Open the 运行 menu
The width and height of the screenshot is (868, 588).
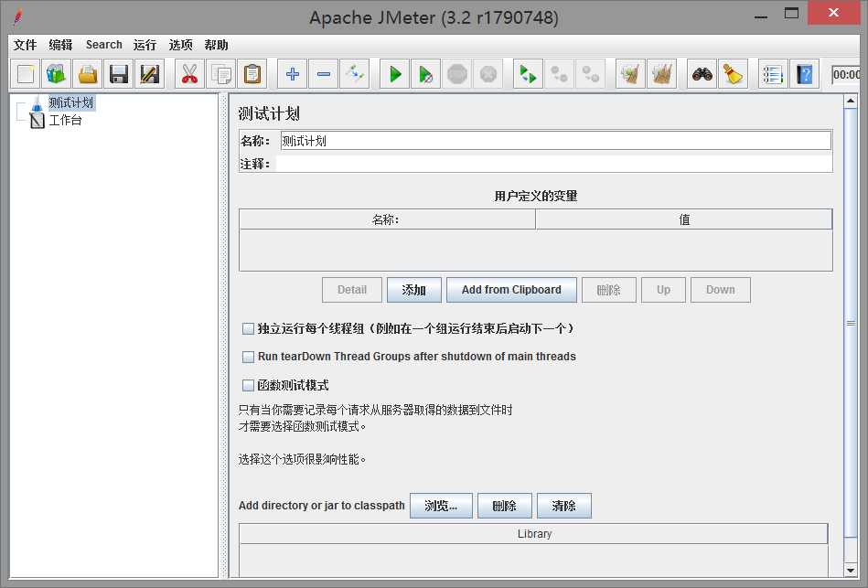(145, 45)
